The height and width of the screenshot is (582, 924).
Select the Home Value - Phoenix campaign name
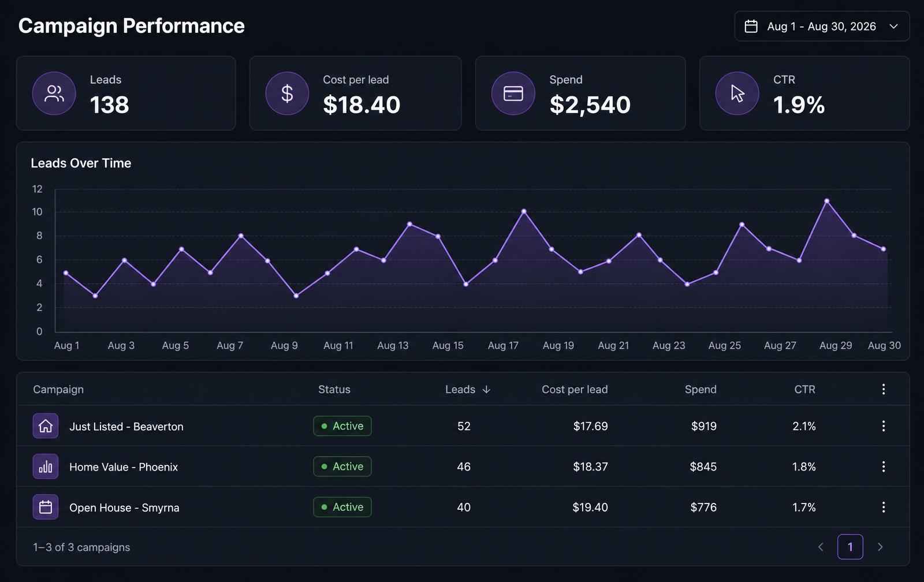pos(124,467)
